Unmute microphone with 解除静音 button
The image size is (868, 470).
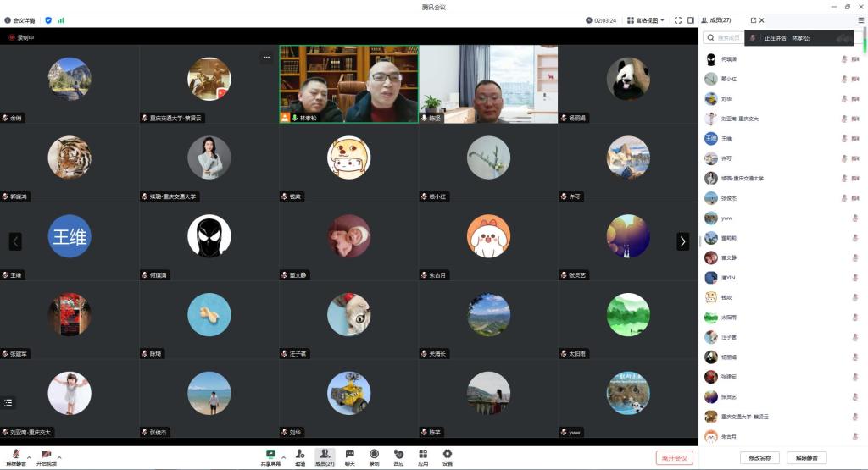pyautogui.click(x=16, y=457)
